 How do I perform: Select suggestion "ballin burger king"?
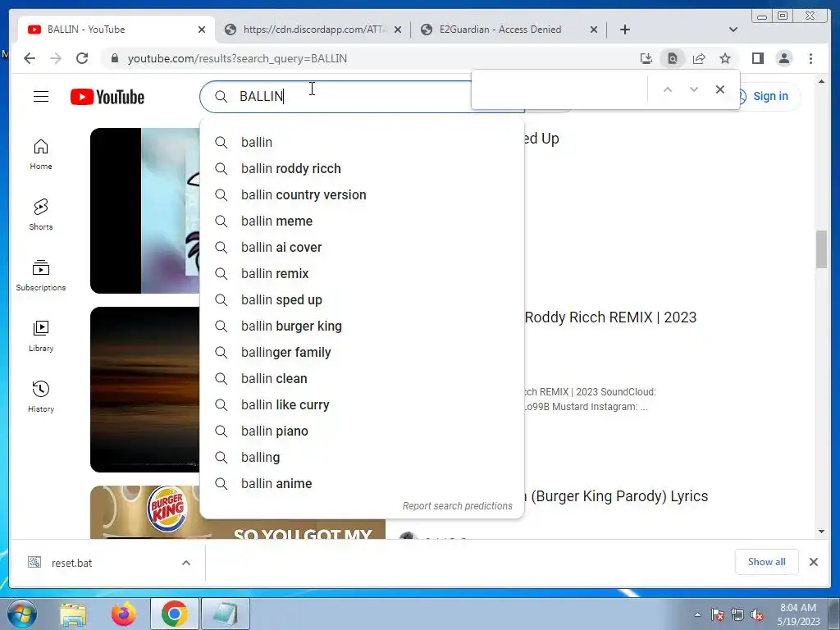pos(362,326)
